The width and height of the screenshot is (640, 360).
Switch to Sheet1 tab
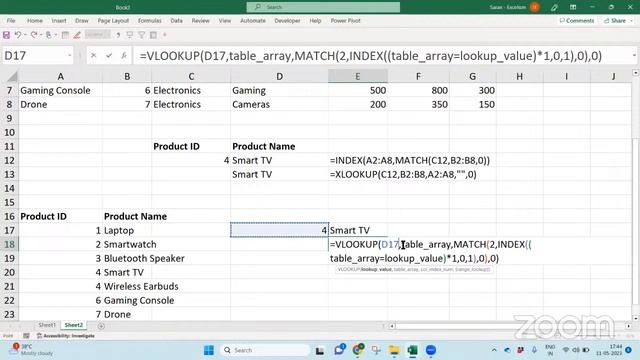(47, 325)
